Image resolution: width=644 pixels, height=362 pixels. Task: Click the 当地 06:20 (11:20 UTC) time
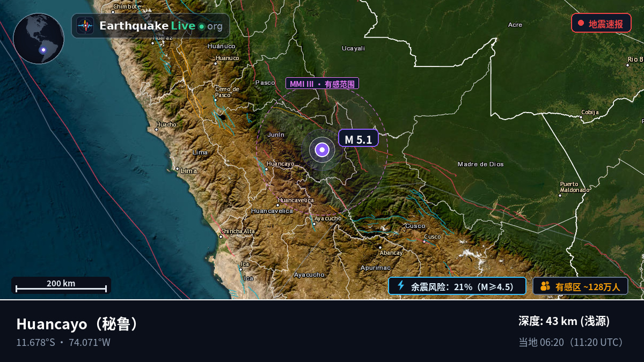click(x=572, y=342)
